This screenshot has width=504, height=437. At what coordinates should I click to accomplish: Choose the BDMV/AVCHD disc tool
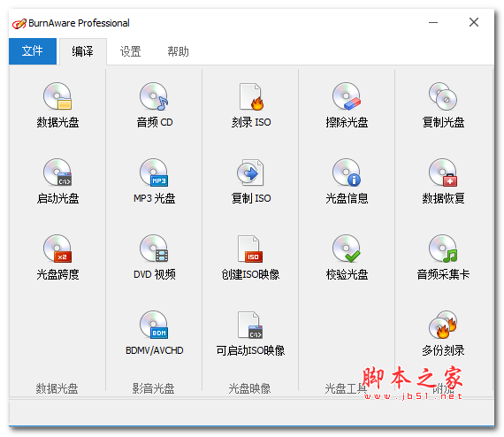(154, 333)
